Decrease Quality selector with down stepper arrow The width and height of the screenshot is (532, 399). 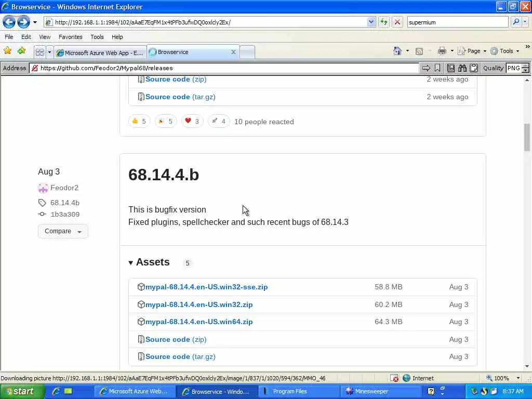coord(526,70)
